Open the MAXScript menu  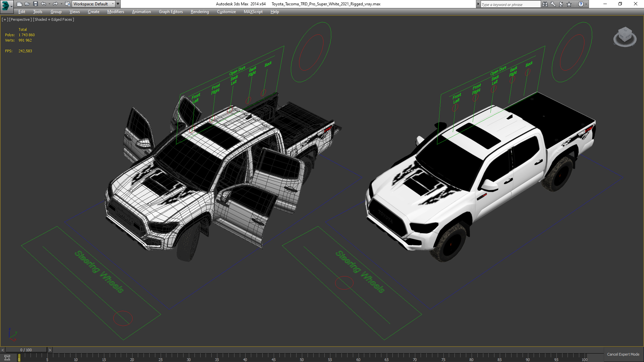click(x=253, y=12)
